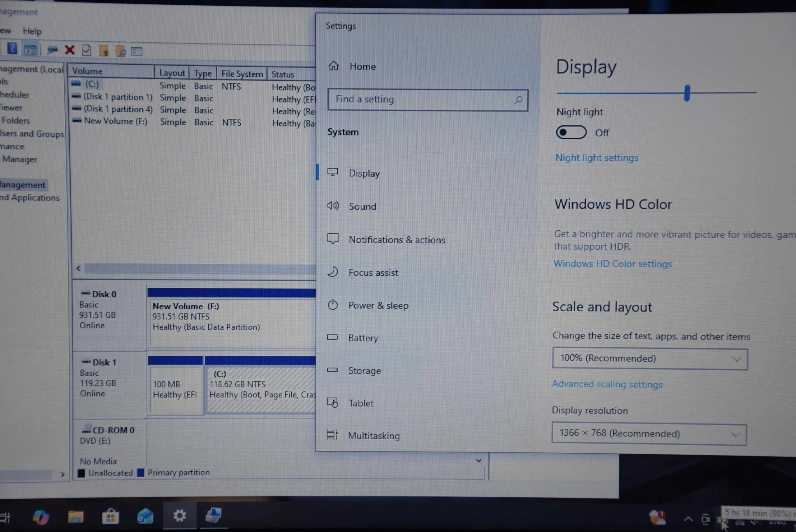Viewport: 796px width, 532px height.
Task: Click the folder with green up arrow icon
Action: coord(104,51)
